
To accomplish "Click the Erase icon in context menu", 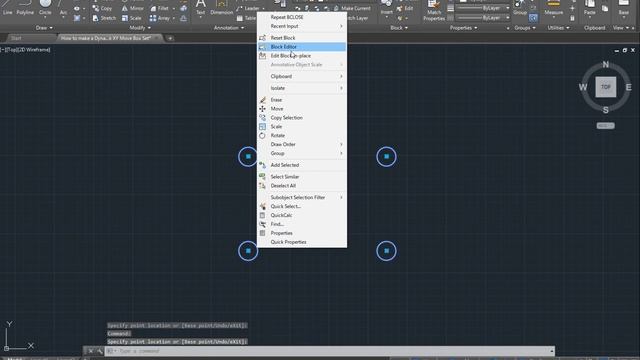I will pyautogui.click(x=262, y=100).
